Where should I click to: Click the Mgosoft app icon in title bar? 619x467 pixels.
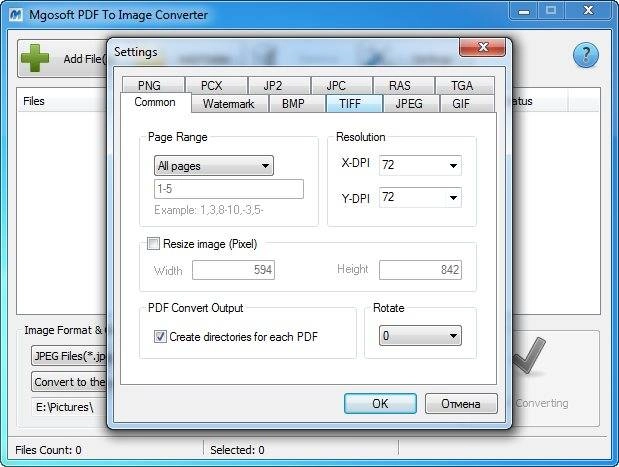[16, 15]
